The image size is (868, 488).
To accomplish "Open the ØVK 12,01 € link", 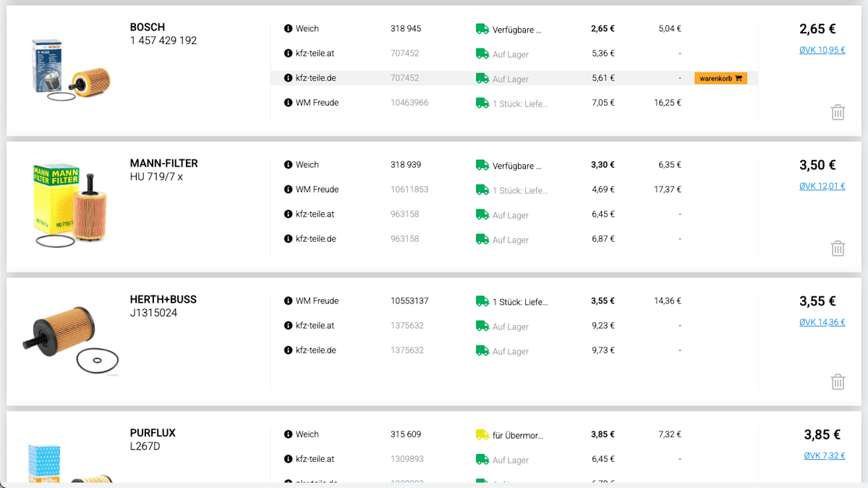I will point(822,186).
